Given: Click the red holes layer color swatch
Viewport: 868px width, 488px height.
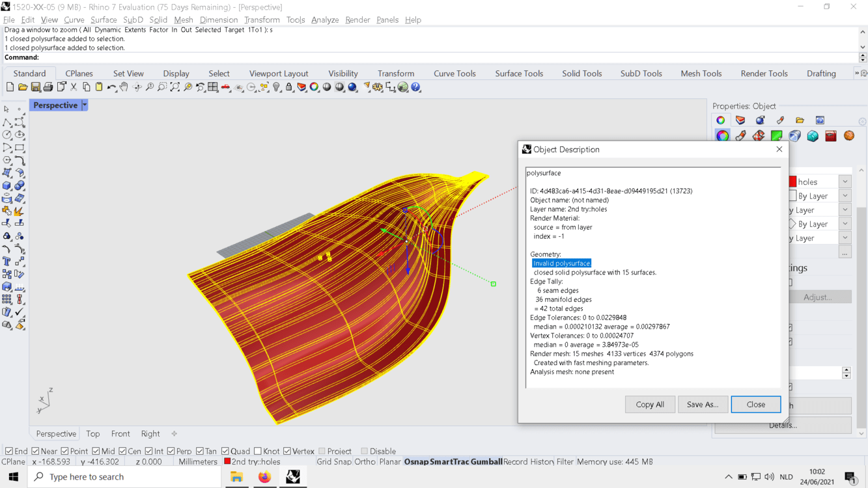Looking at the screenshot, I should (792, 182).
